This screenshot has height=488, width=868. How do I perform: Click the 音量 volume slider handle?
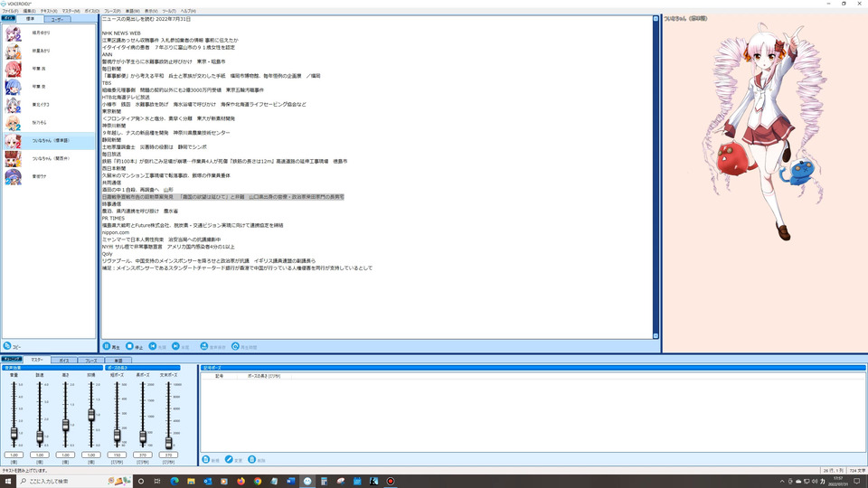14,433
